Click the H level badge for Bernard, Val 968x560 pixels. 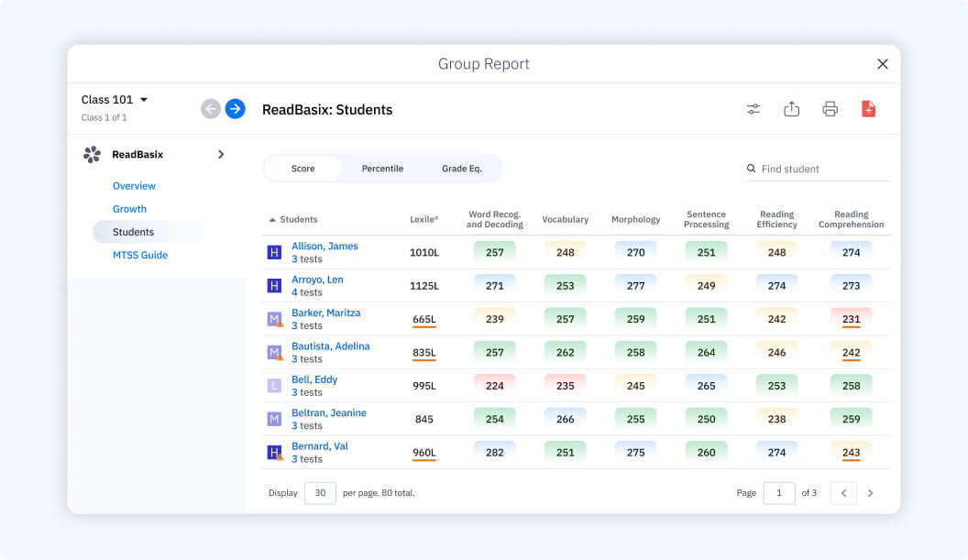274,453
